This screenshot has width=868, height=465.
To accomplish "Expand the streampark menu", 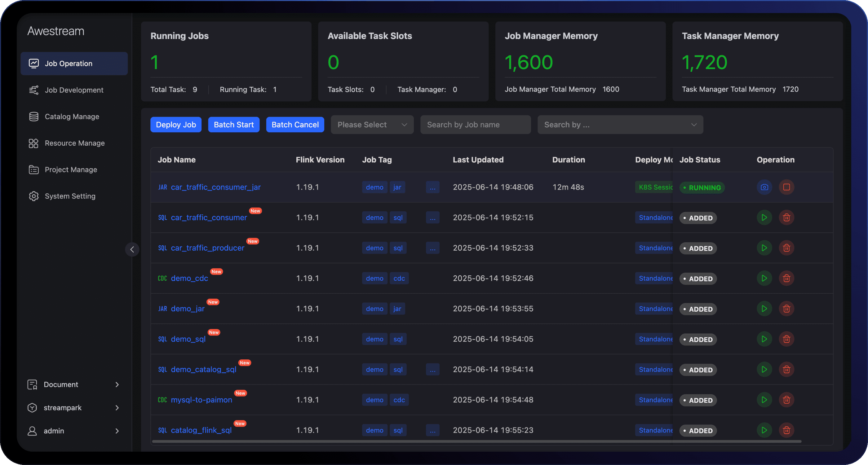I will (73, 407).
